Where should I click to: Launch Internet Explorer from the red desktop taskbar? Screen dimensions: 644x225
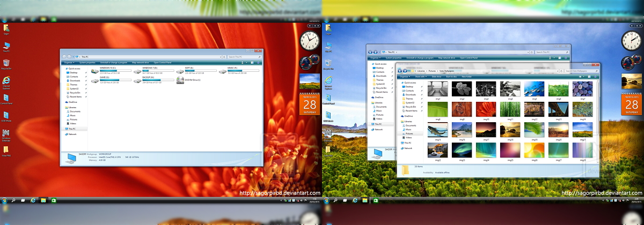pyautogui.click(x=33, y=200)
